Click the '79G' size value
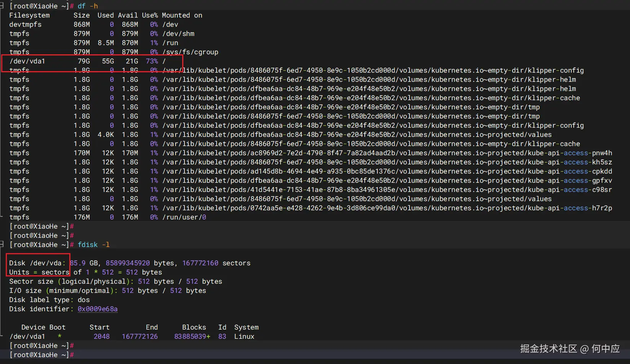630x364 pixels. tap(84, 61)
